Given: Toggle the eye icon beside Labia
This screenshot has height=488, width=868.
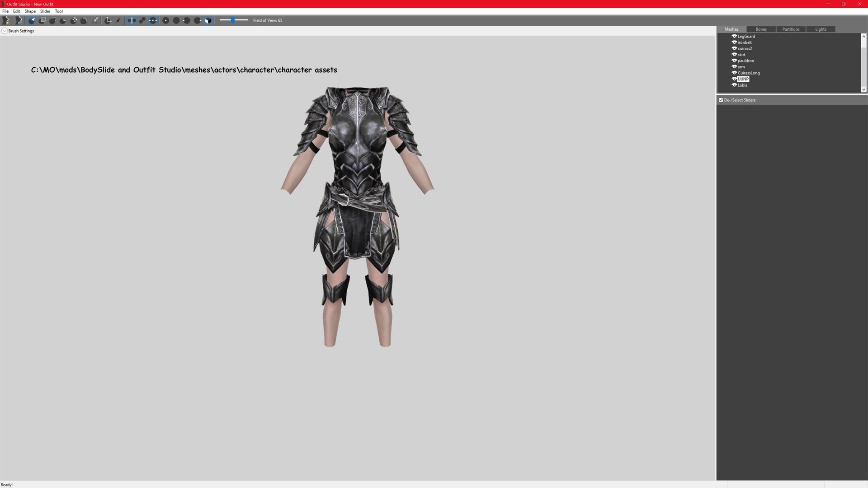Looking at the screenshot, I should pos(734,85).
